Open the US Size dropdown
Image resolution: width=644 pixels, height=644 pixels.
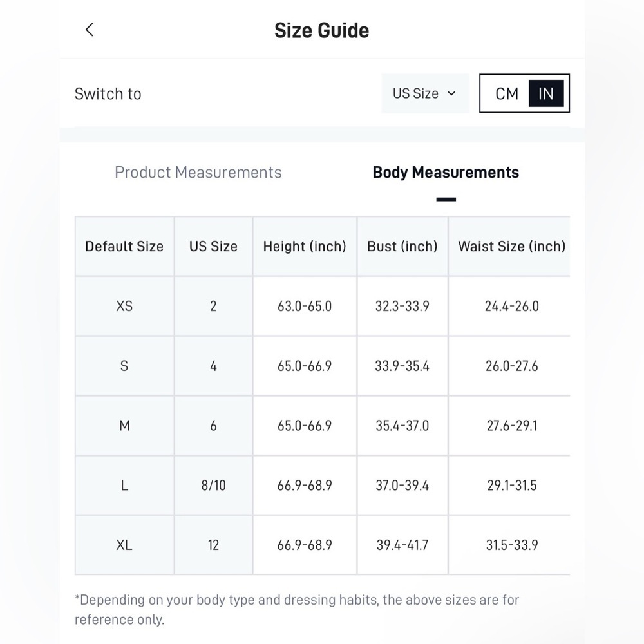click(x=425, y=93)
